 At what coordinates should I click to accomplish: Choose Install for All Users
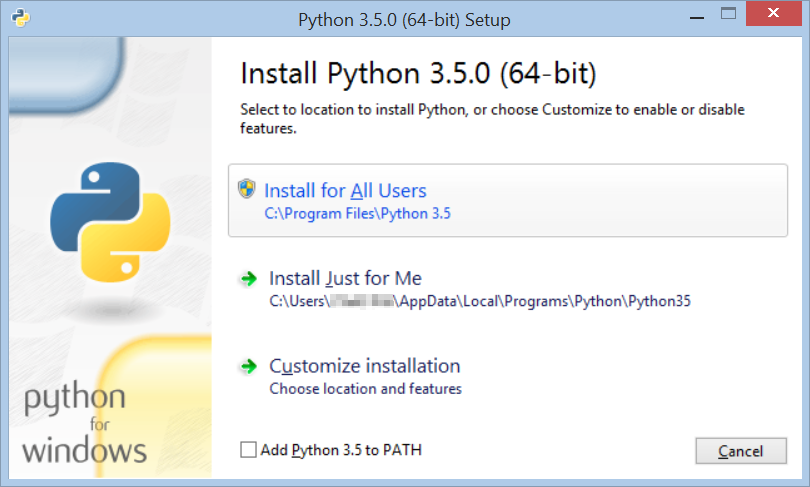click(x=345, y=191)
